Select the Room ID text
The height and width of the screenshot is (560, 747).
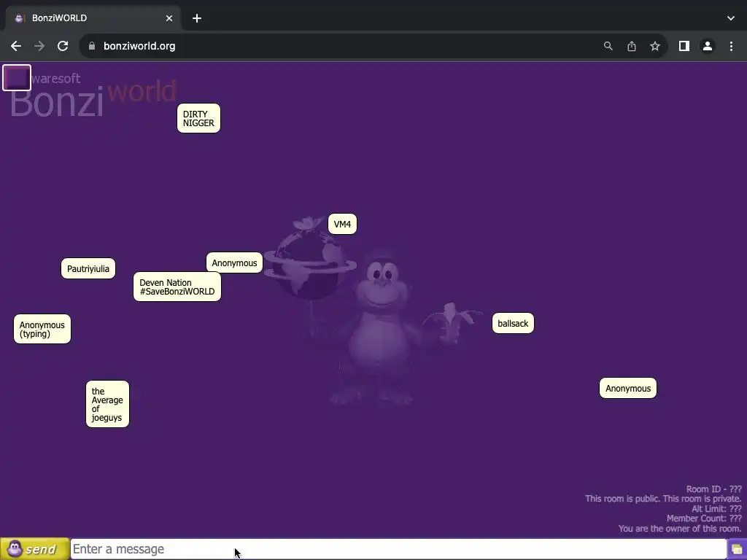[713, 489]
